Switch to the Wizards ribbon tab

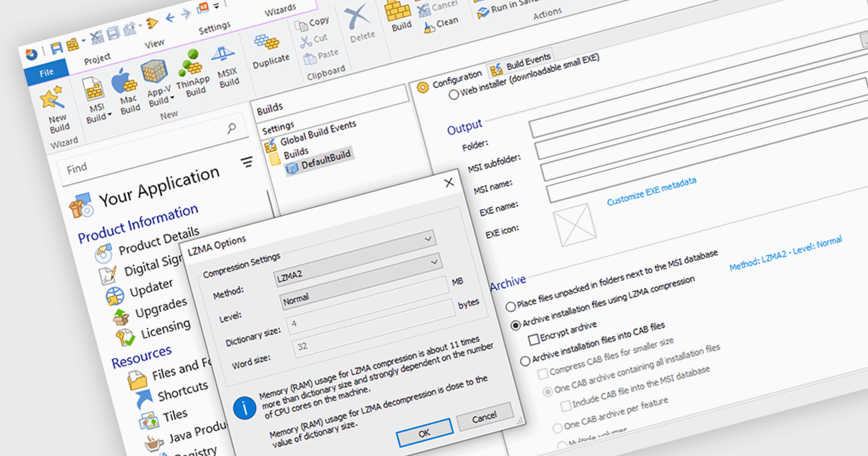click(x=279, y=9)
